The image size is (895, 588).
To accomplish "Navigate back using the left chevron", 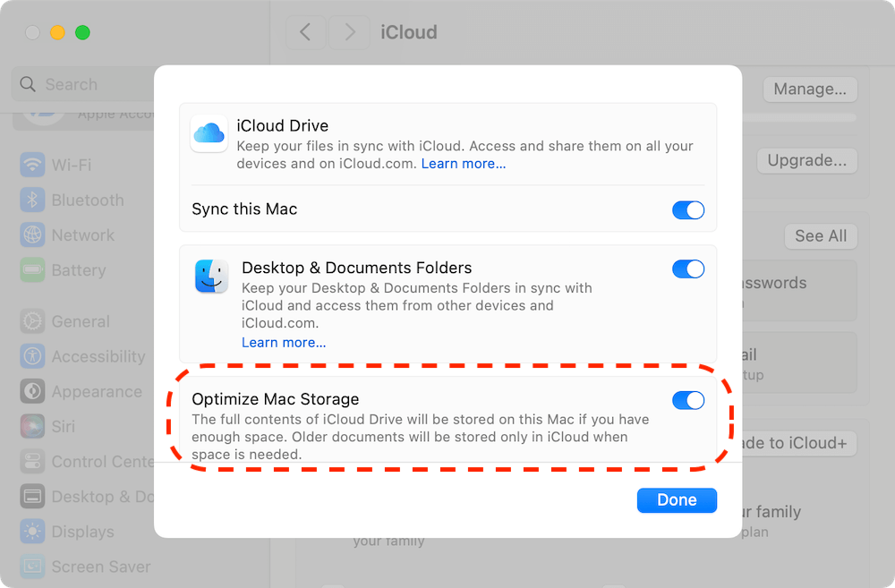I will 305,32.
